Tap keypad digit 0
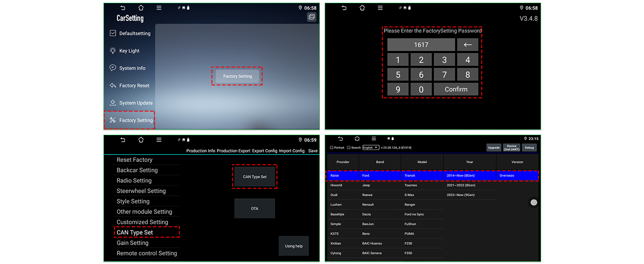This screenshot has height=264, width=644. click(x=421, y=89)
